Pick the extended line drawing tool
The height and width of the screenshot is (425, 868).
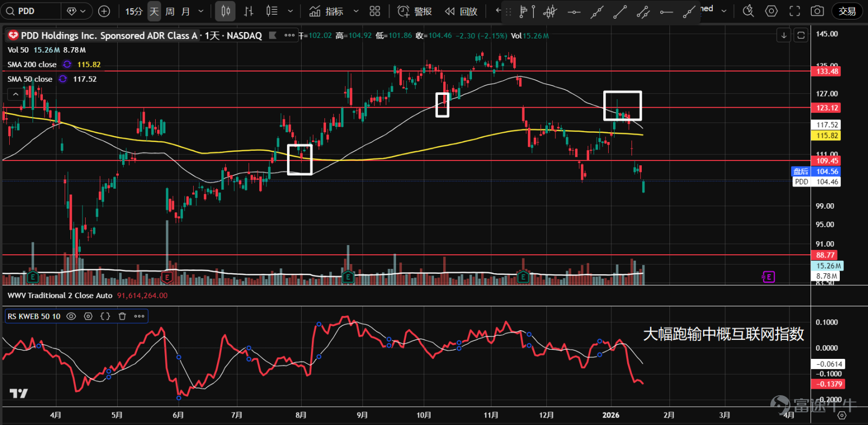[597, 11]
